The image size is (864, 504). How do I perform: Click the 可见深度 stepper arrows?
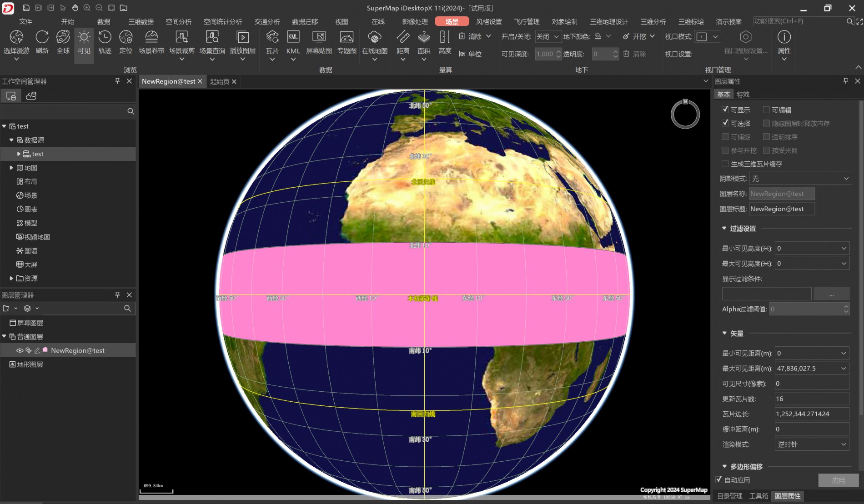[558, 54]
